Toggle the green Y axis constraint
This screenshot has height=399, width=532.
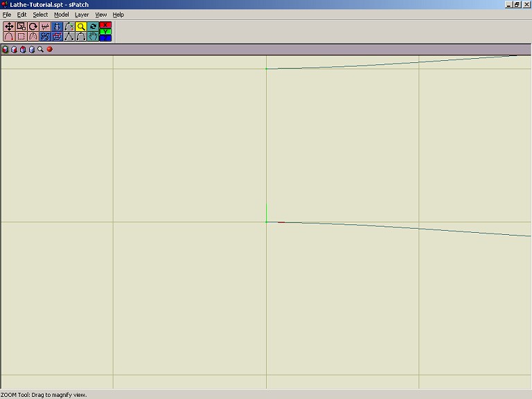105,32
